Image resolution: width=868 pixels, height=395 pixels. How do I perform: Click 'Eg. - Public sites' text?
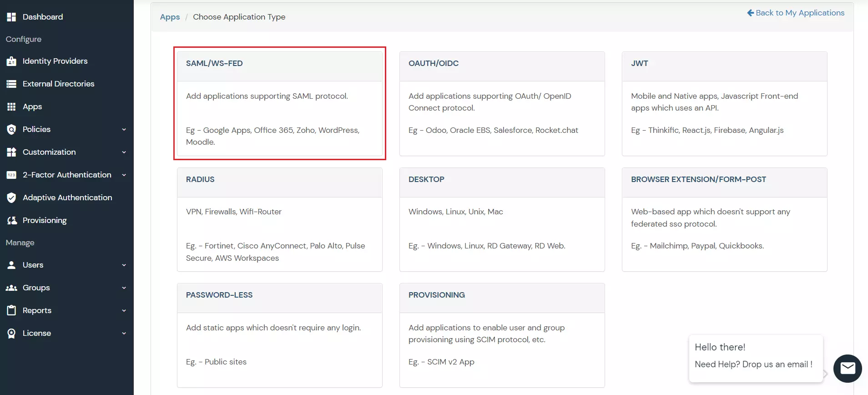pos(216,362)
